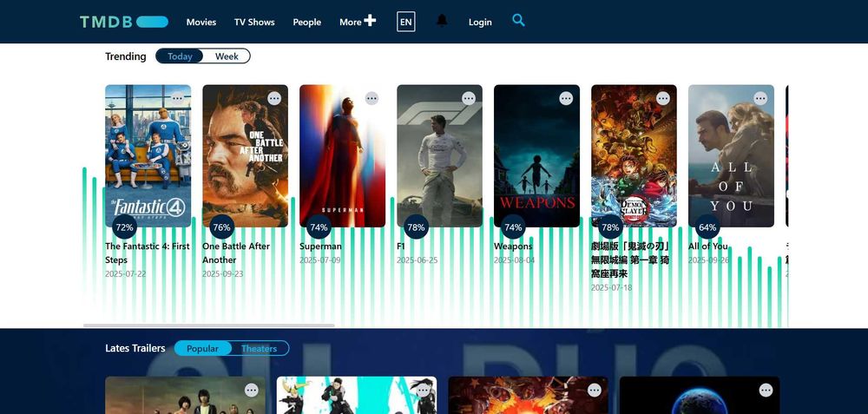This screenshot has height=414, width=868.
Task: Open the EN language selector
Action: (x=405, y=23)
